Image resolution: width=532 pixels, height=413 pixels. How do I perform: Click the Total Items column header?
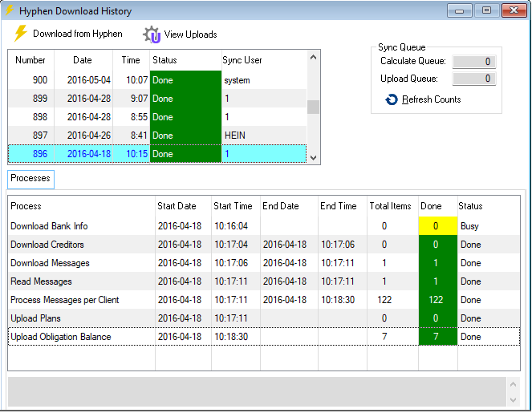coord(393,206)
